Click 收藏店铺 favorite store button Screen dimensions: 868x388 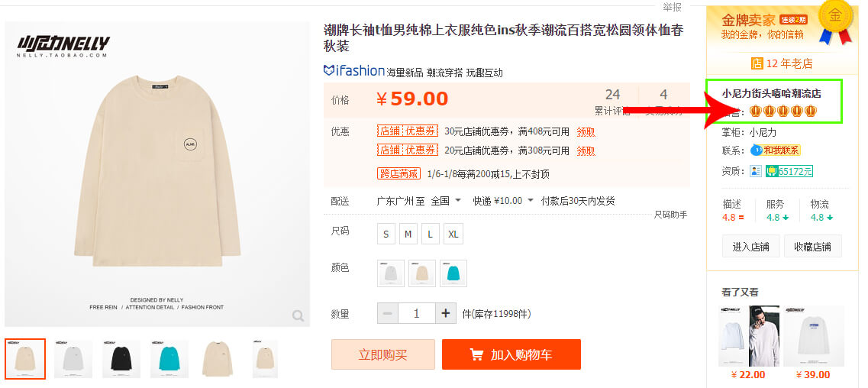point(812,246)
